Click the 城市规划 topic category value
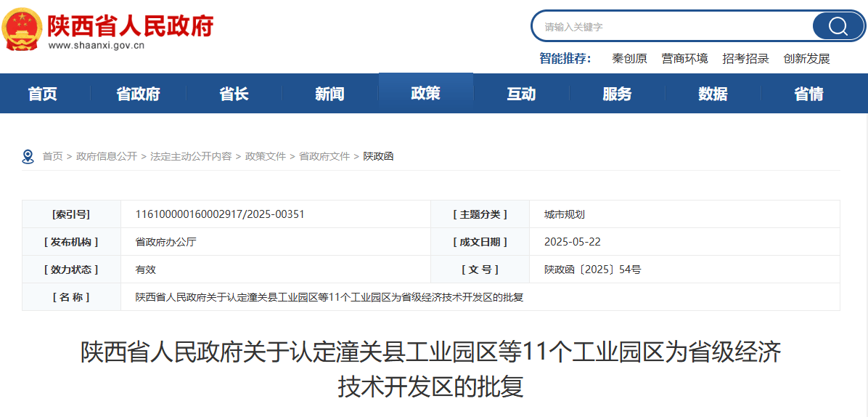This screenshot has height=417, width=868. coord(565,214)
